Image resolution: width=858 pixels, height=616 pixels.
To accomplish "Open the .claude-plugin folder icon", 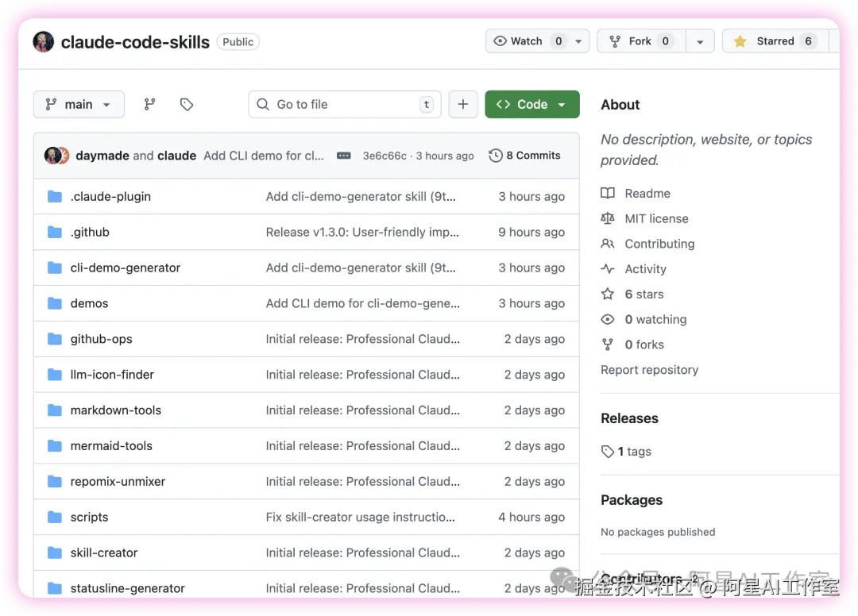I will pyautogui.click(x=55, y=196).
